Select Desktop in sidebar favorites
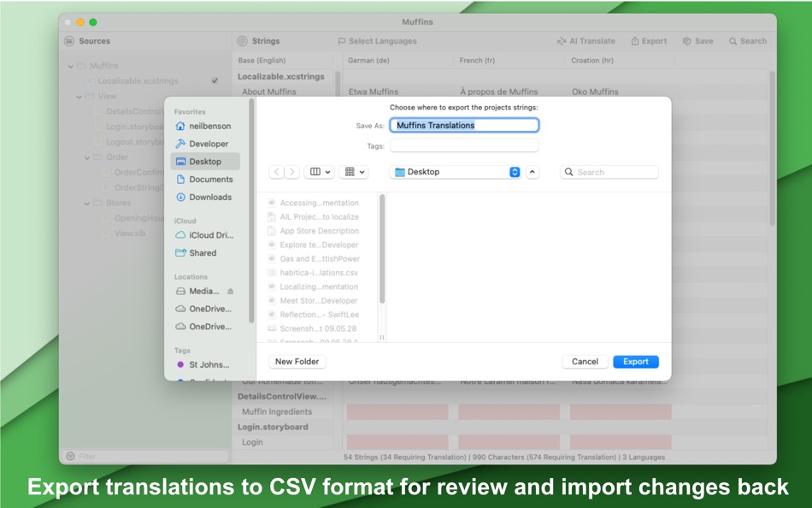Image resolution: width=812 pixels, height=508 pixels. [205, 162]
